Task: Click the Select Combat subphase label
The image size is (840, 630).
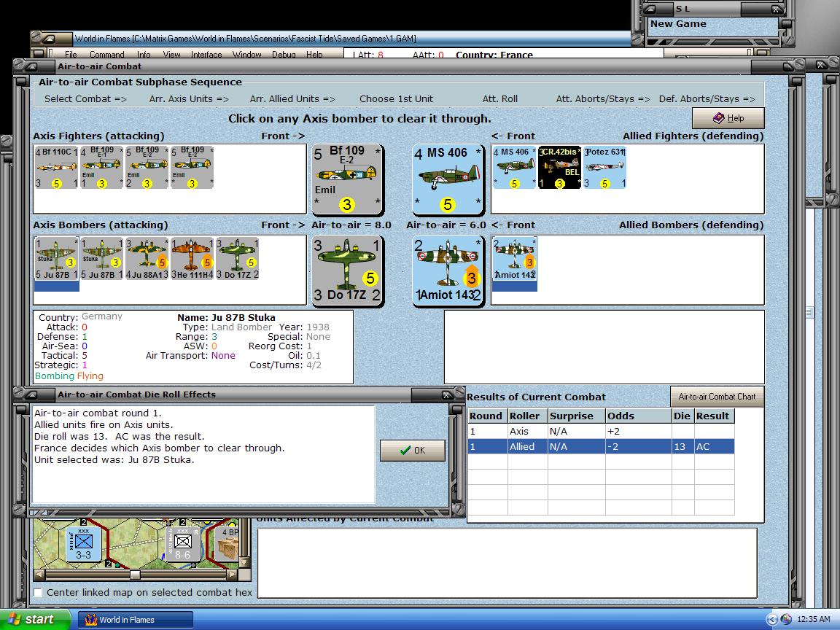Action: [x=86, y=98]
